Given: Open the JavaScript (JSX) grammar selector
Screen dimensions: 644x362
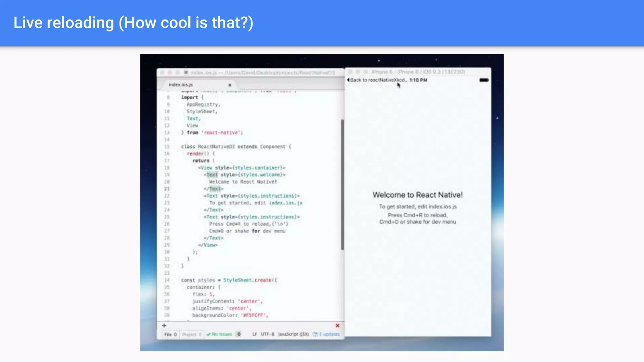Looking at the screenshot, I should click(x=293, y=334).
